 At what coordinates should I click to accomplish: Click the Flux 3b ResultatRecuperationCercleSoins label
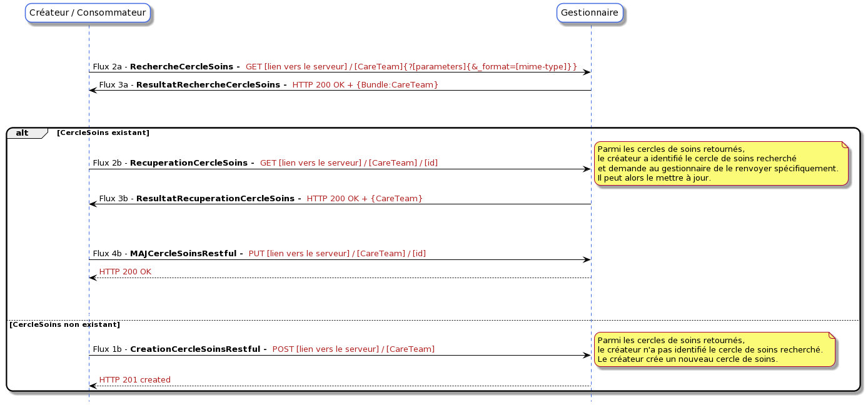200,199
